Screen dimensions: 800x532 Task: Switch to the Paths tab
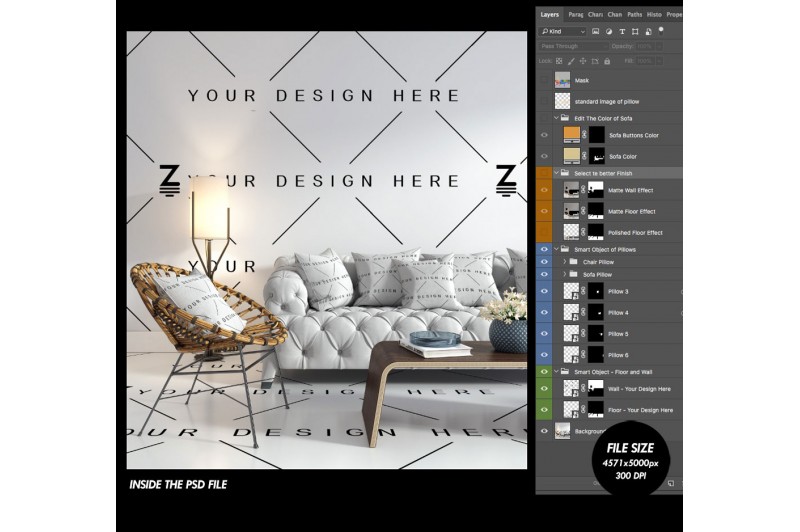coord(634,14)
